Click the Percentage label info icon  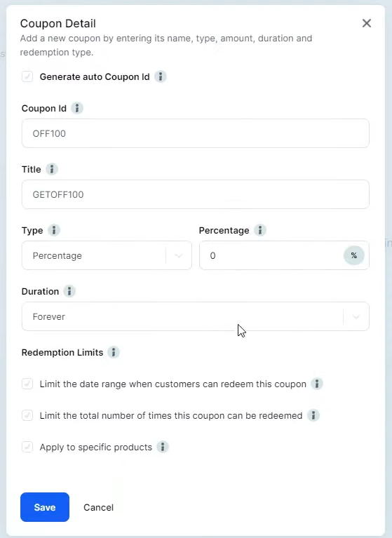260,230
